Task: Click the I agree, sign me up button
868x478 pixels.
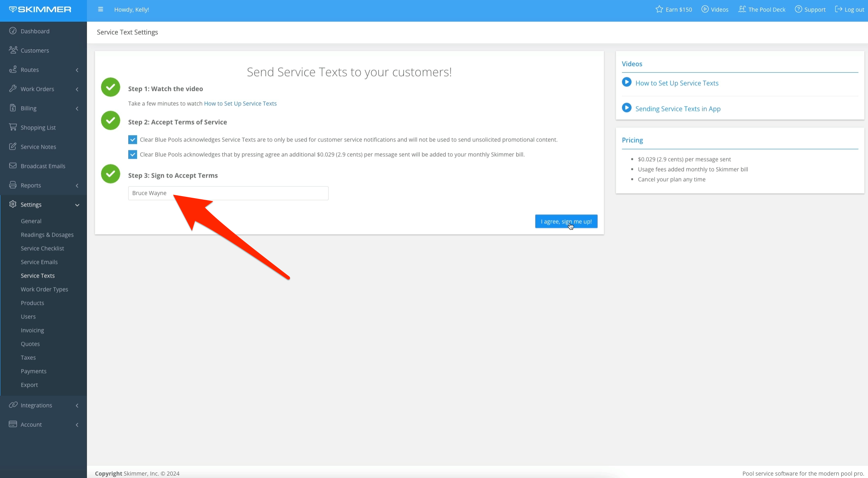Action: click(x=566, y=221)
